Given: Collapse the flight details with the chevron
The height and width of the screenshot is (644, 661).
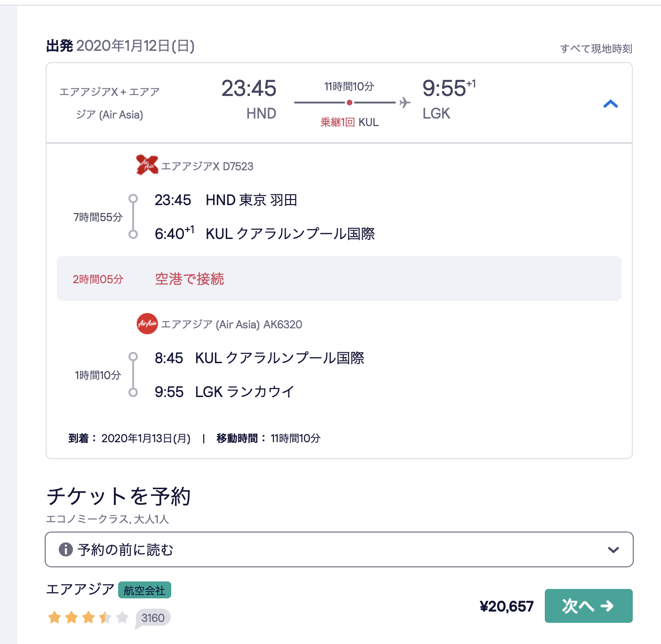Looking at the screenshot, I should (x=611, y=104).
